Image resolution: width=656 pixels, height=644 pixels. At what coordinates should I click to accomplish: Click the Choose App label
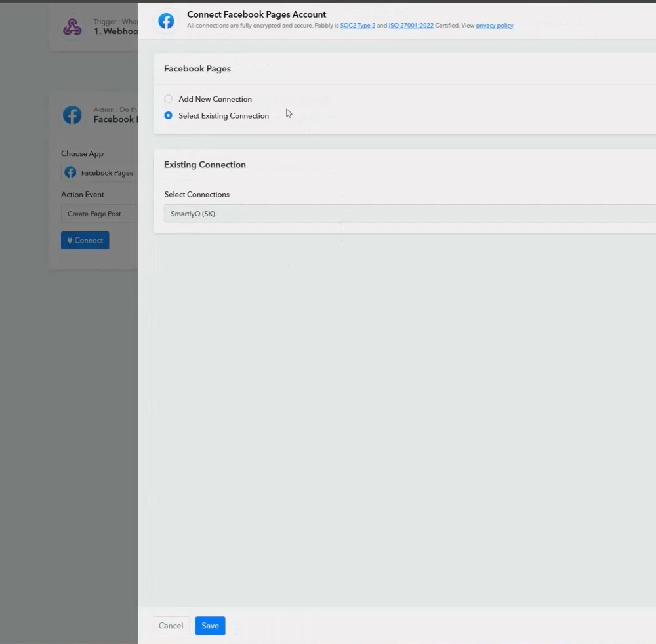click(82, 153)
